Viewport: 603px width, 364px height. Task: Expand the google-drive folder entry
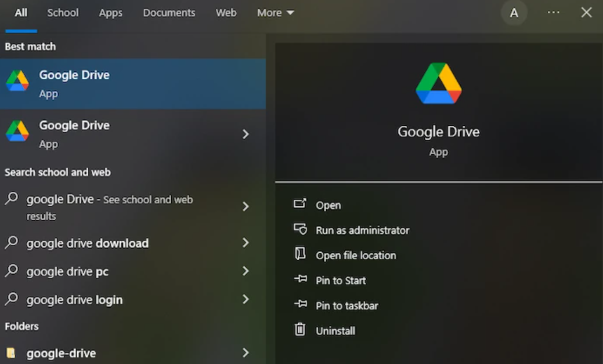coord(245,352)
